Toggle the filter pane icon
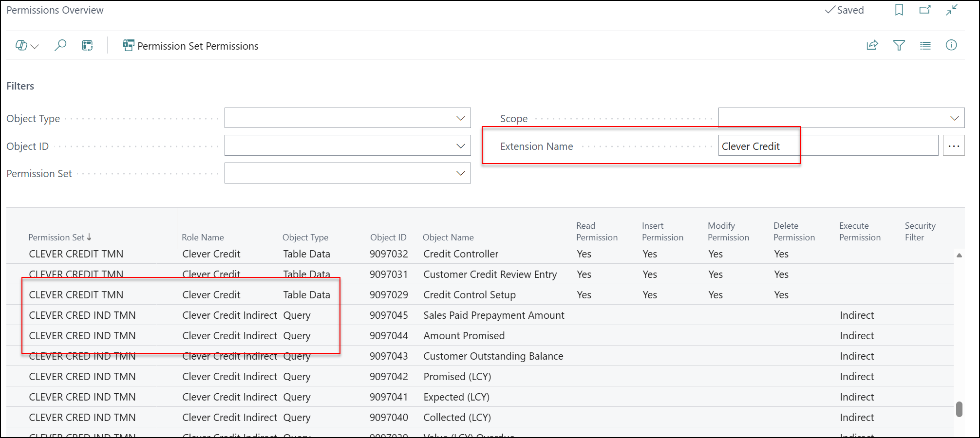The height and width of the screenshot is (438, 980). pyautogui.click(x=899, y=45)
